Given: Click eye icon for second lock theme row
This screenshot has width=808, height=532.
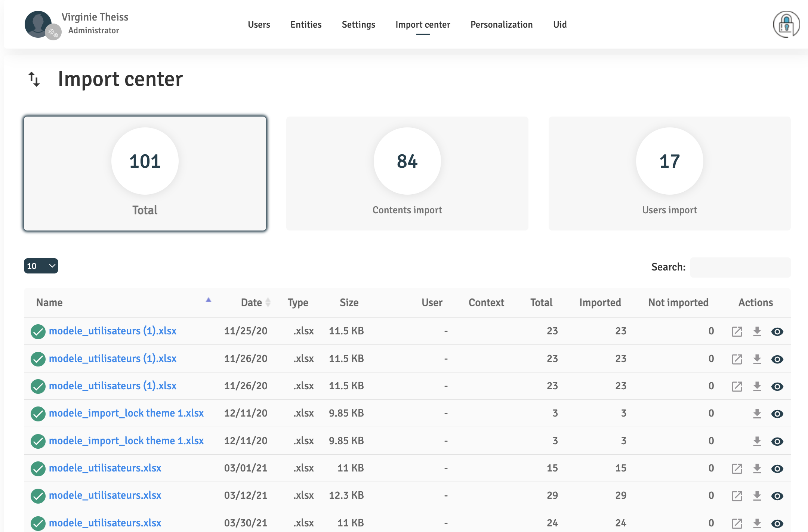Looking at the screenshot, I should click(777, 441).
